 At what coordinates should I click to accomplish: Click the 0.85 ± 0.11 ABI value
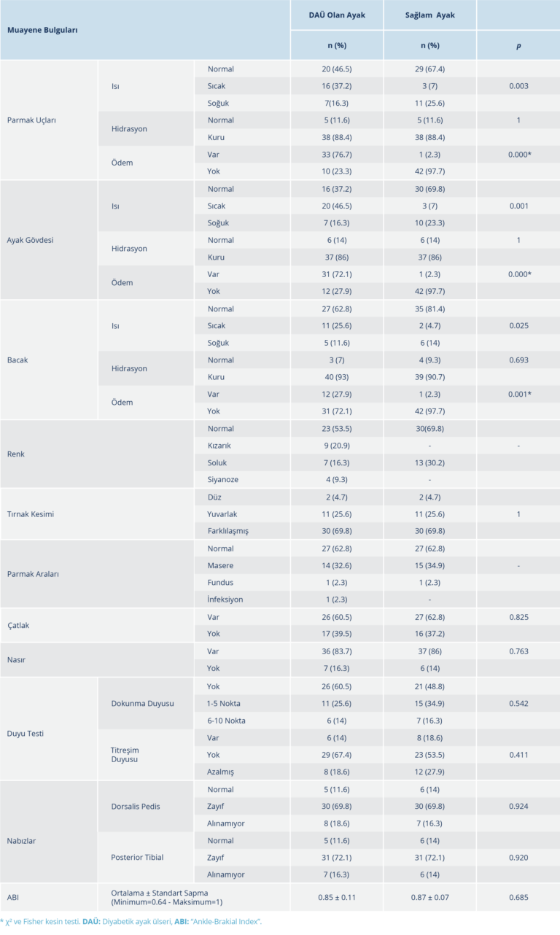(336, 896)
